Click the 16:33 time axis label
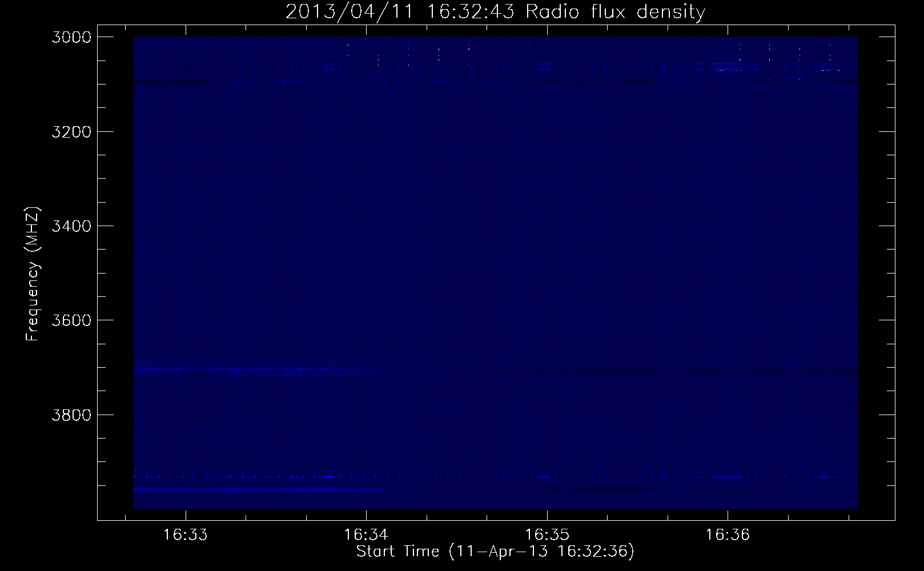 pyautogui.click(x=185, y=535)
